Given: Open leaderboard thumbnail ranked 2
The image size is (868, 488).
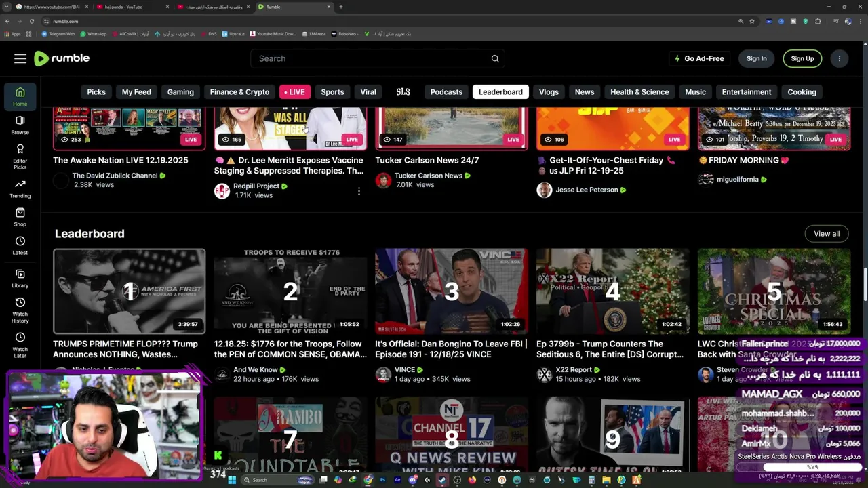Looking at the screenshot, I should pos(290,291).
